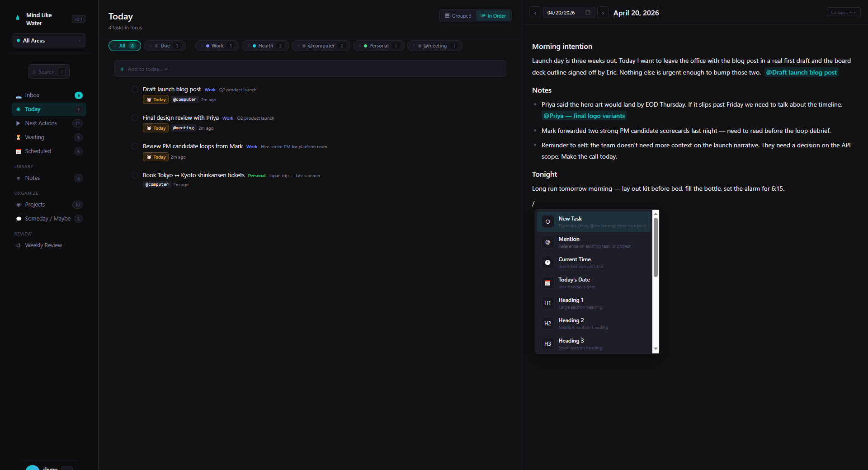
Task: Select the H1 Heading 1 icon
Action: click(x=547, y=303)
